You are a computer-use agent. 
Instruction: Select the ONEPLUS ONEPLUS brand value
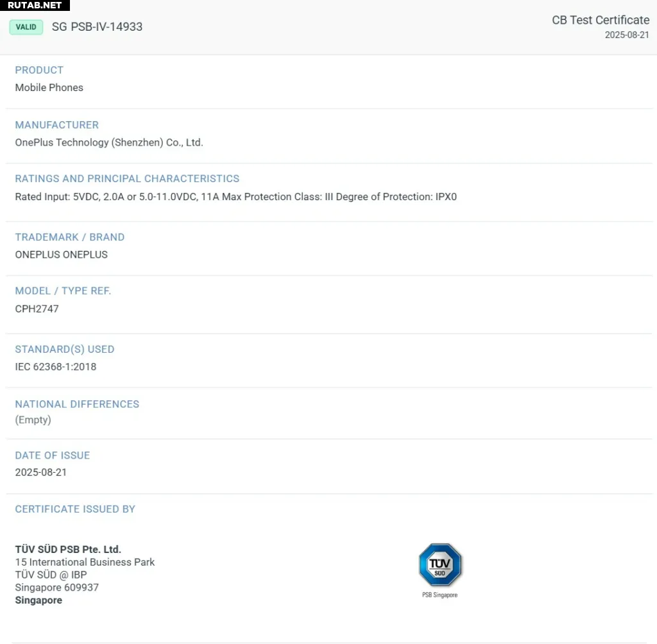pos(61,255)
